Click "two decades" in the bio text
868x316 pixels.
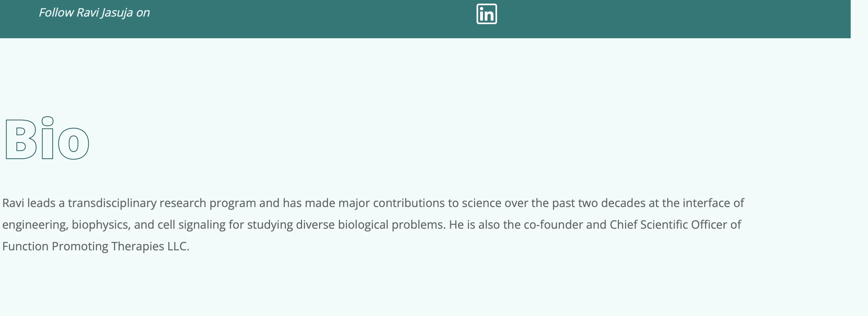pyautogui.click(x=612, y=203)
